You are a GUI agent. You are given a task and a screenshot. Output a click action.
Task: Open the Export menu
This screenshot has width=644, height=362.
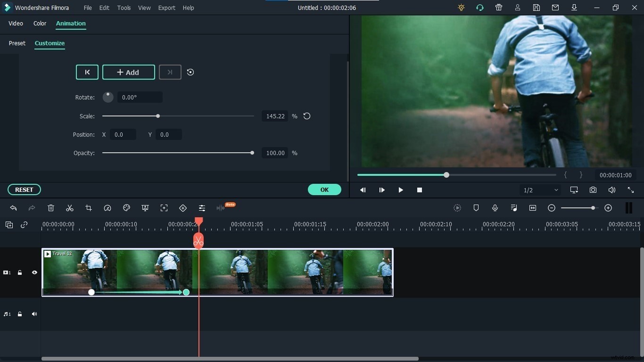(x=166, y=8)
